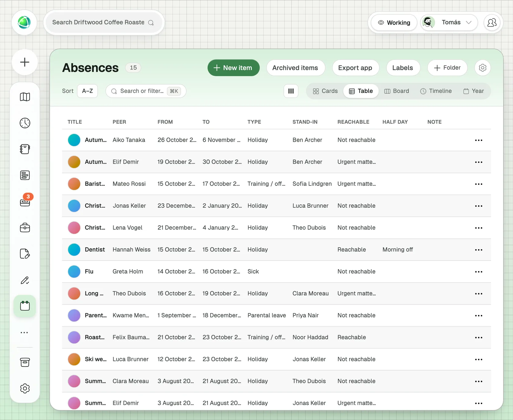Viewport: 513px width, 420px height.
Task: Open the archive box sidebar icon
Action: (25, 362)
